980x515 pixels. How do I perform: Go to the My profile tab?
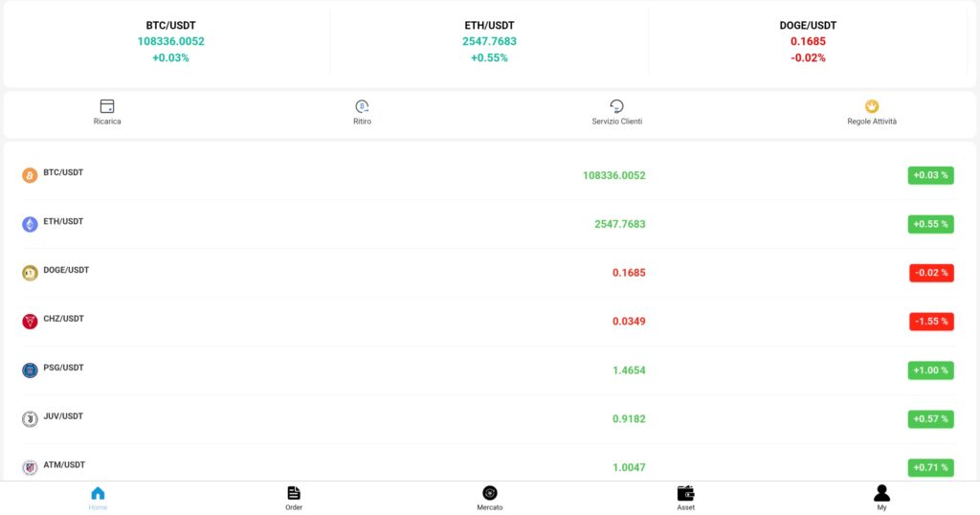[881, 498]
